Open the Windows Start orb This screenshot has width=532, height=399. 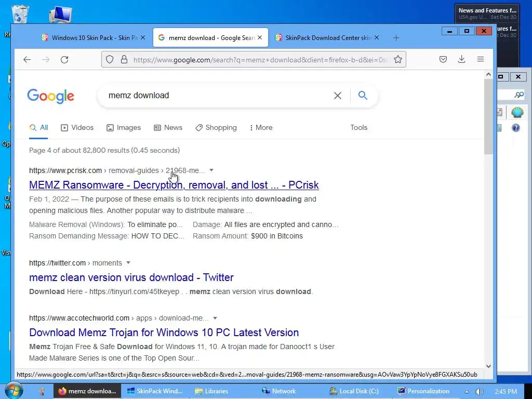(x=14, y=391)
